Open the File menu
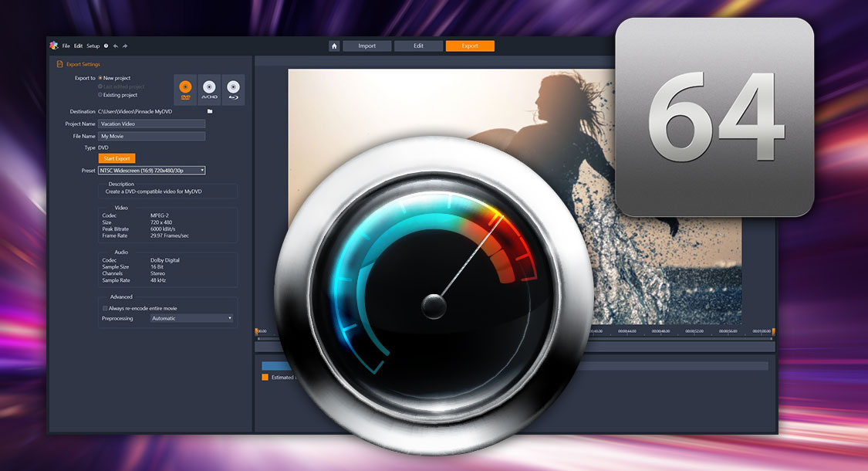The width and height of the screenshot is (868, 471). [66, 46]
